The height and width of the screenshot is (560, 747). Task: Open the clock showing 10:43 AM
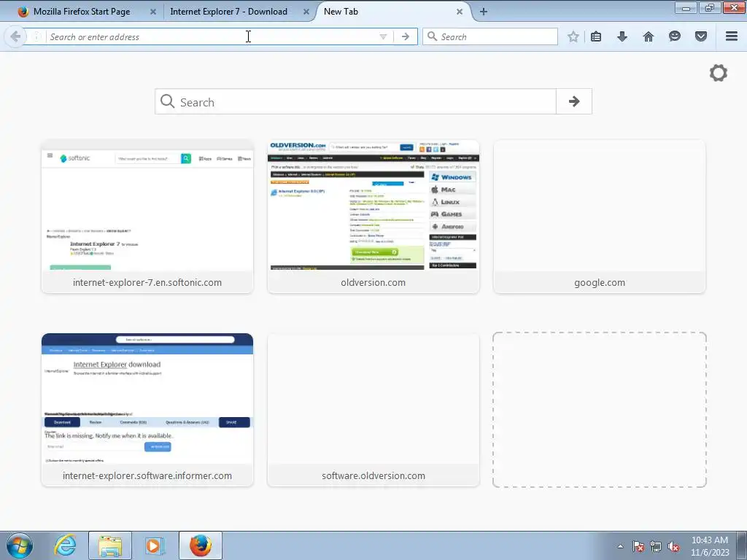(710, 546)
